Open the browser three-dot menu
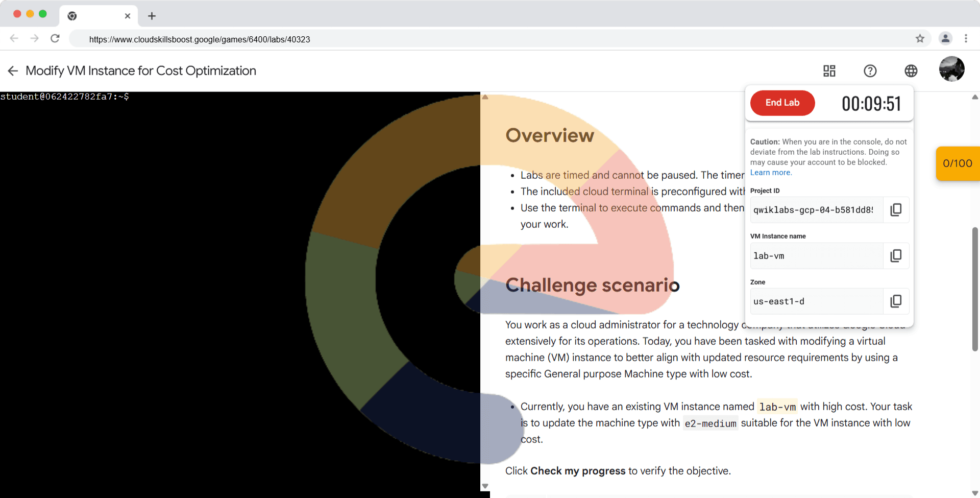980x498 pixels. [x=966, y=38]
